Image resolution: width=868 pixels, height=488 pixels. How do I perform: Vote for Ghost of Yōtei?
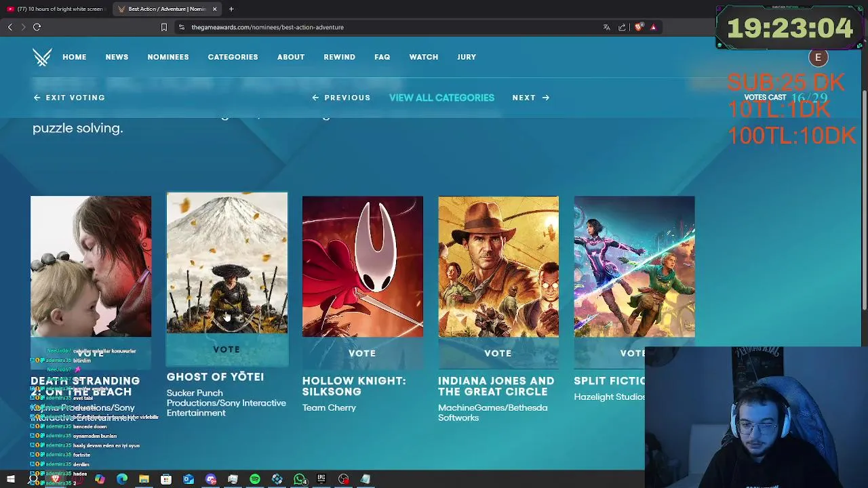[x=226, y=350]
